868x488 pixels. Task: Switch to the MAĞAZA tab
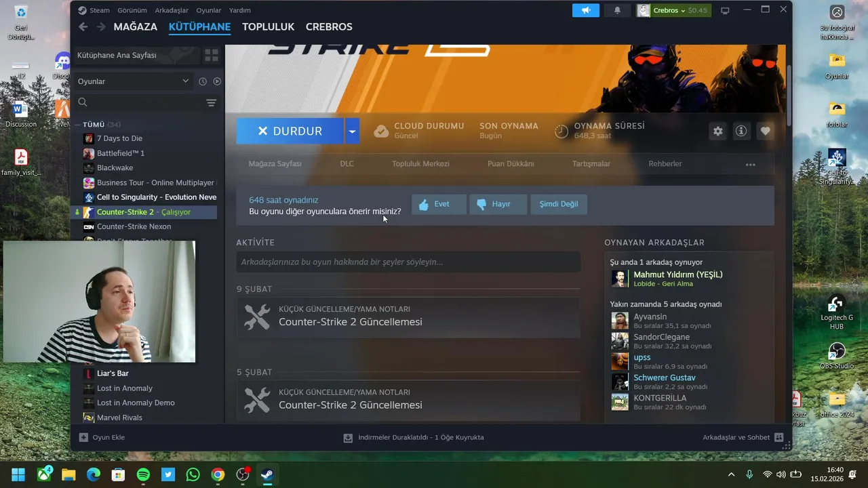(135, 27)
